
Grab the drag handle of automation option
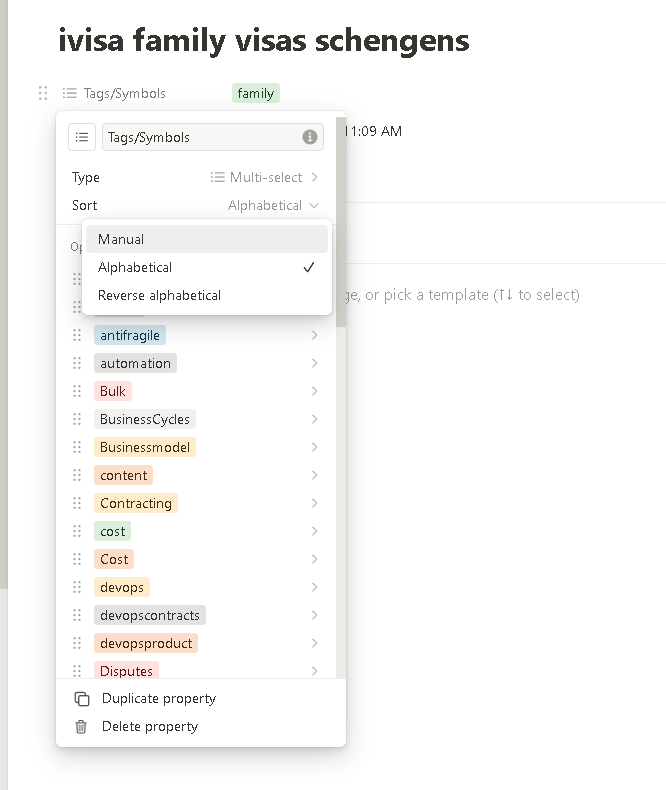(x=77, y=363)
